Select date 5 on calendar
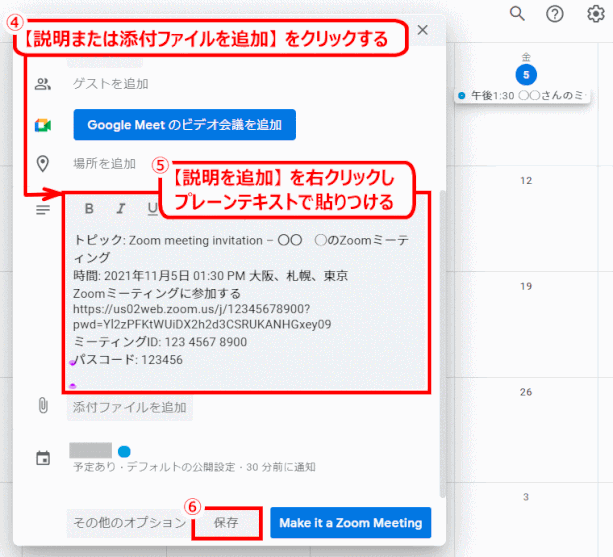The width and height of the screenshot is (613, 557). click(526, 74)
